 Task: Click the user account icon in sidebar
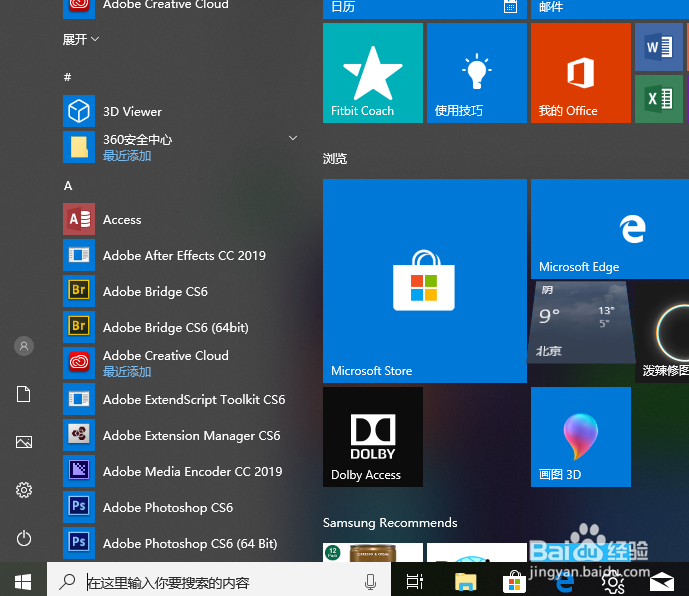pyautogui.click(x=24, y=346)
